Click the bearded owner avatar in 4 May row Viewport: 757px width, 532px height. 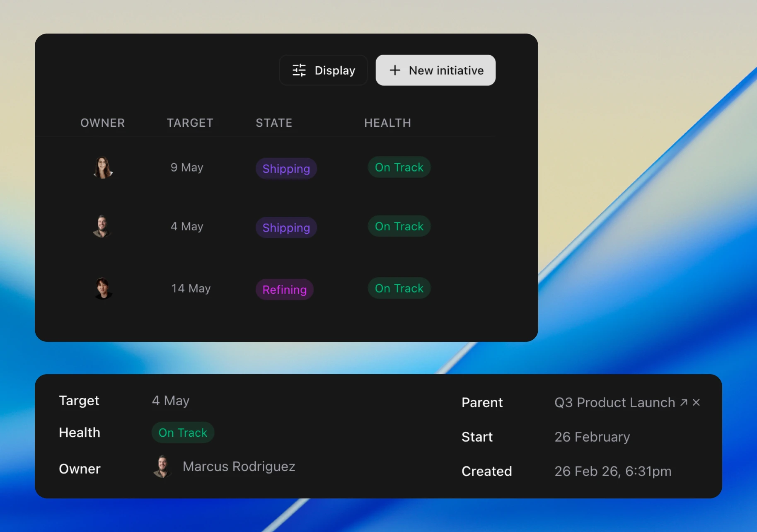pyautogui.click(x=102, y=226)
